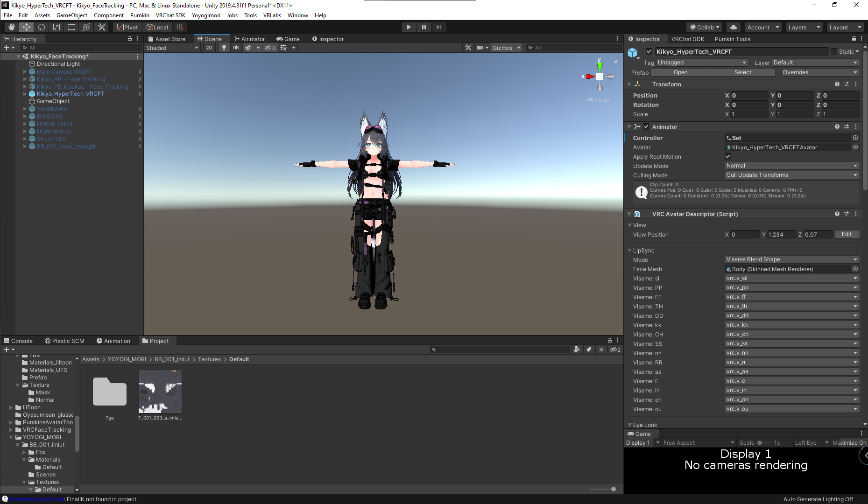This screenshot has width=868, height=504.
Task: Select the Move tool
Action: click(27, 27)
